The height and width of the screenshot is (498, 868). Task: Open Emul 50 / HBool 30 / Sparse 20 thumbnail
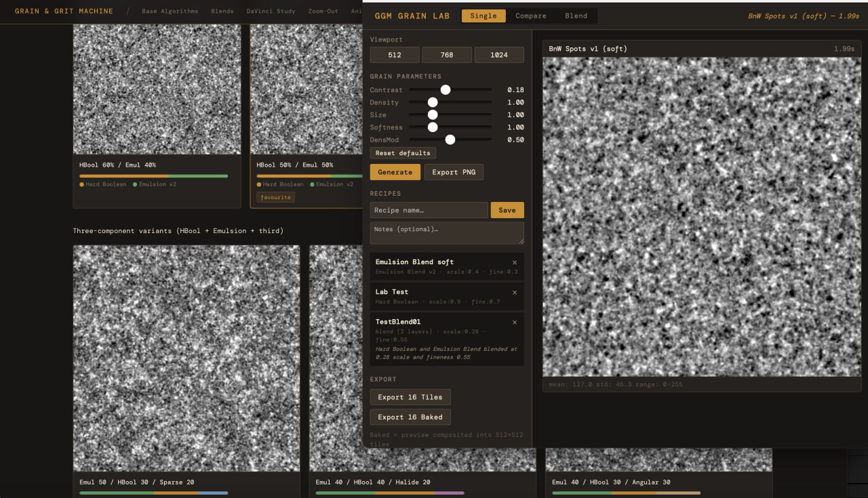tap(186, 358)
